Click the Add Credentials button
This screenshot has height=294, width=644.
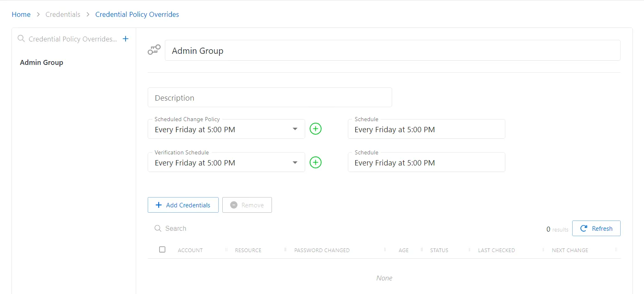(x=183, y=205)
